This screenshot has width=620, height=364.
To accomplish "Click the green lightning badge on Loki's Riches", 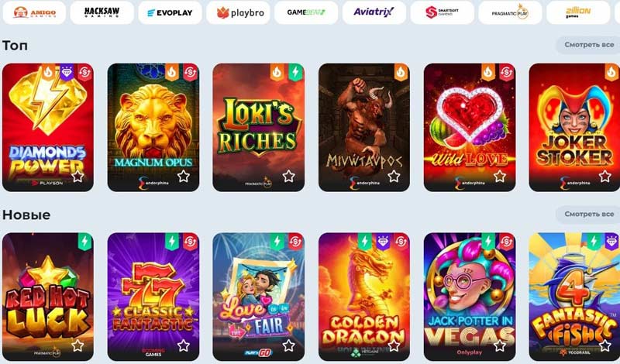I will point(295,72).
